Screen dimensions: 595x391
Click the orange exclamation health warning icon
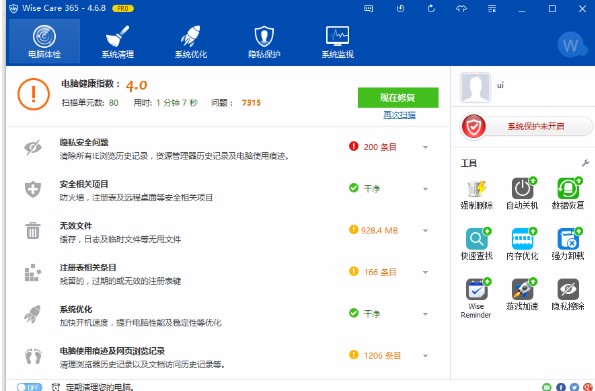33,94
